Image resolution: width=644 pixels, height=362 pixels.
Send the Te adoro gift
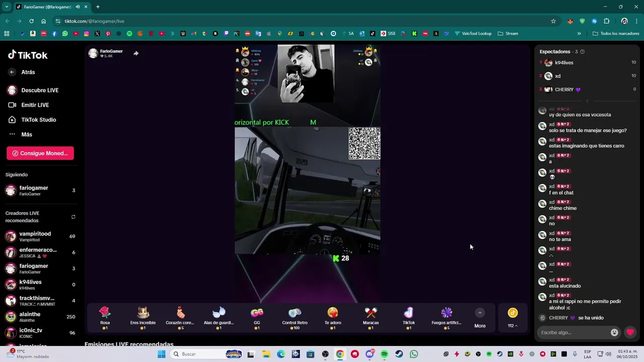333,318
